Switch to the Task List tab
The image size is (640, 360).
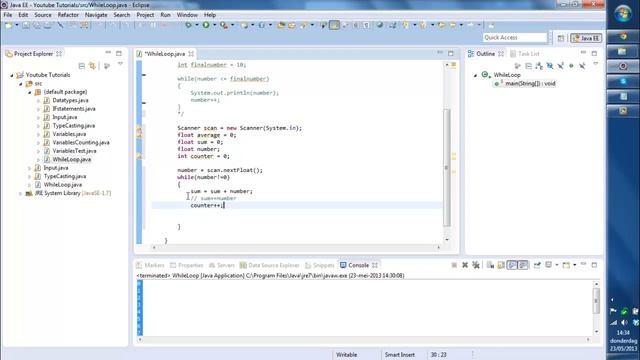(524, 54)
